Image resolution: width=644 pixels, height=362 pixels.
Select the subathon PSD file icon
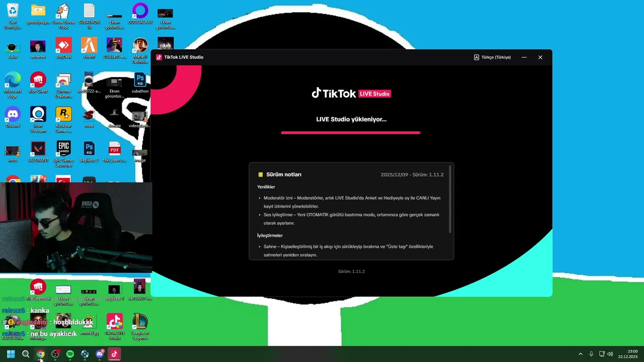140,83
